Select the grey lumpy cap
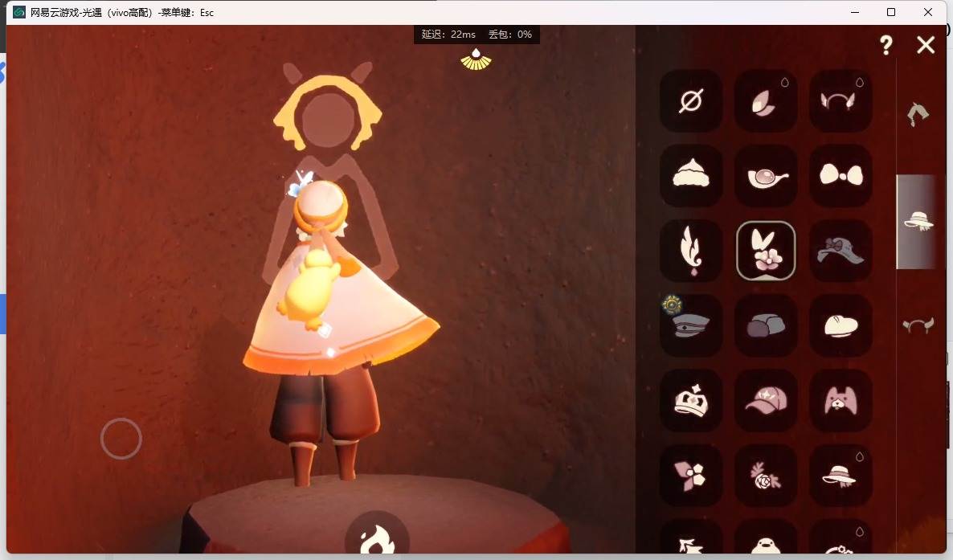The height and width of the screenshot is (560, 953). 766,325
